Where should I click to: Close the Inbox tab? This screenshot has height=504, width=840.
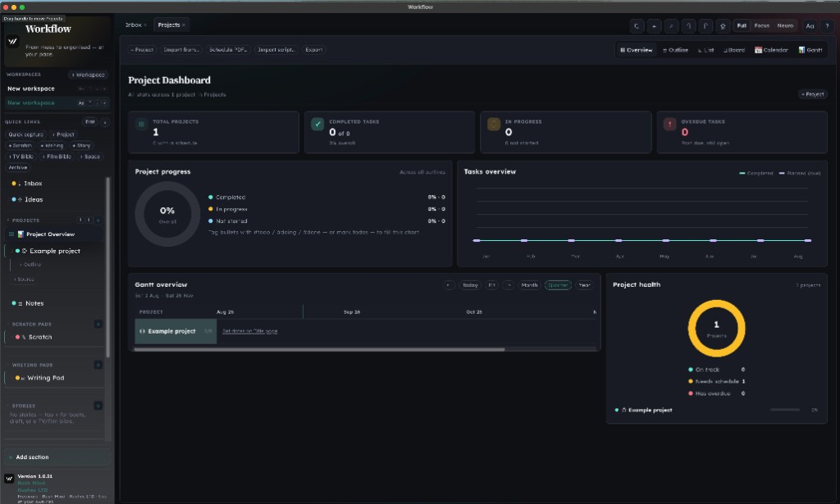click(145, 25)
